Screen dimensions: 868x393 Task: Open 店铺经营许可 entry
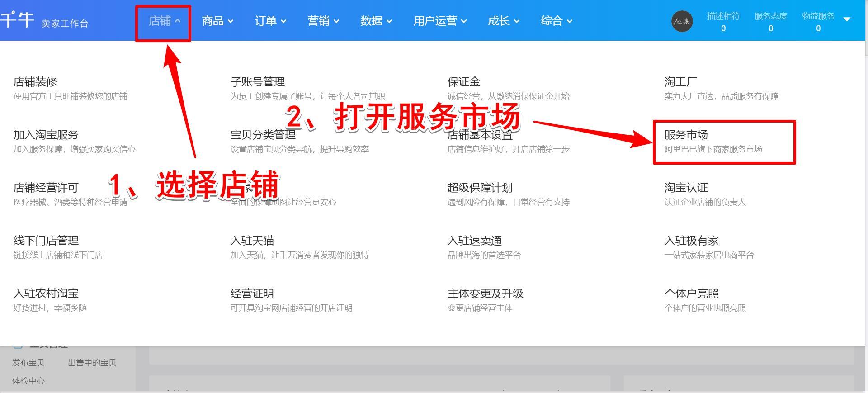click(x=46, y=188)
